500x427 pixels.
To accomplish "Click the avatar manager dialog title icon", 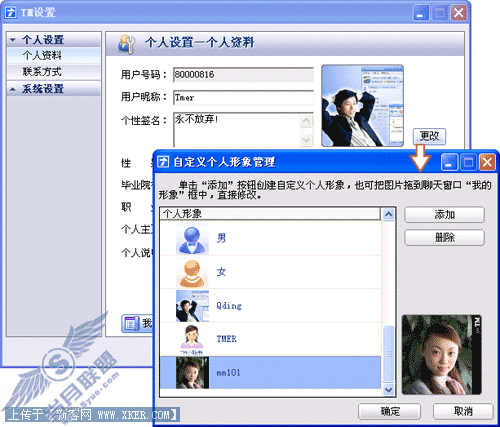I will 163,162.
